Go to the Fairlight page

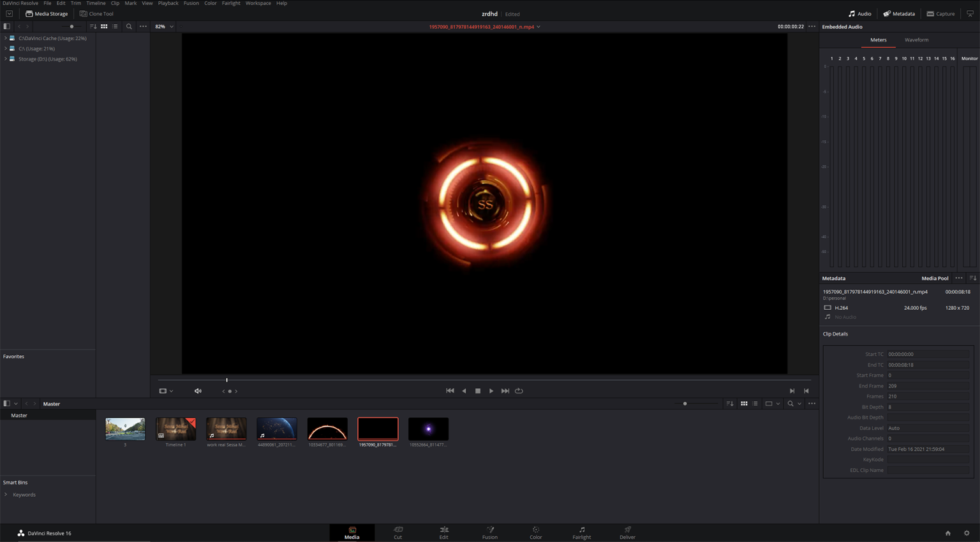(x=581, y=532)
